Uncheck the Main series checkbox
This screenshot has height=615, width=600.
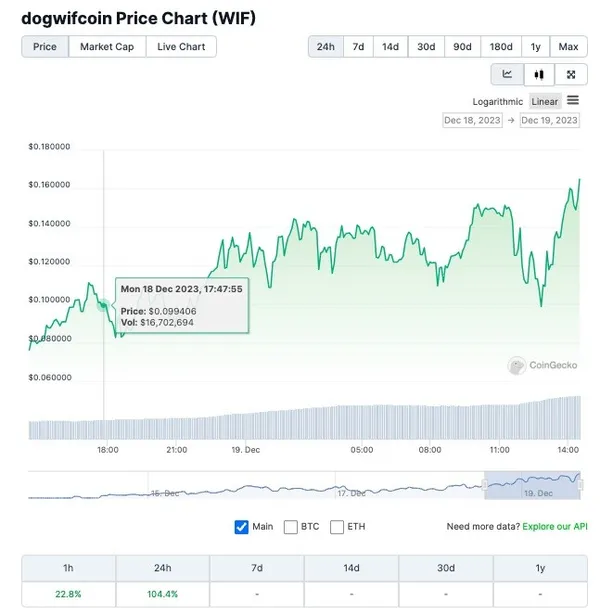click(x=241, y=527)
